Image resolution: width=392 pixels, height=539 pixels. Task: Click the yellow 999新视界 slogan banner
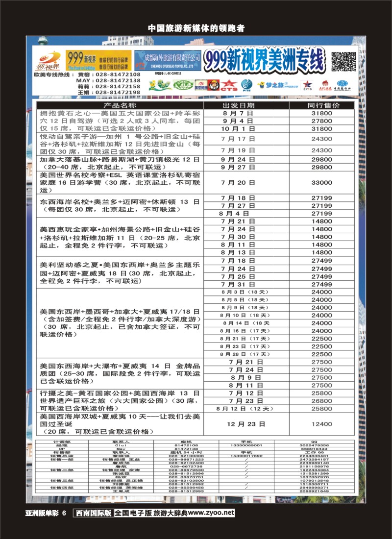pyautogui.click(x=98, y=60)
